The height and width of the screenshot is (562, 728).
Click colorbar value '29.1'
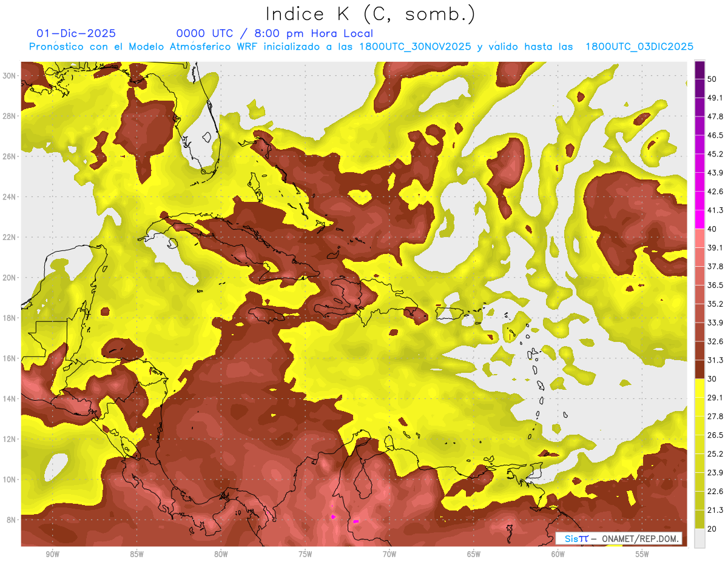point(715,398)
